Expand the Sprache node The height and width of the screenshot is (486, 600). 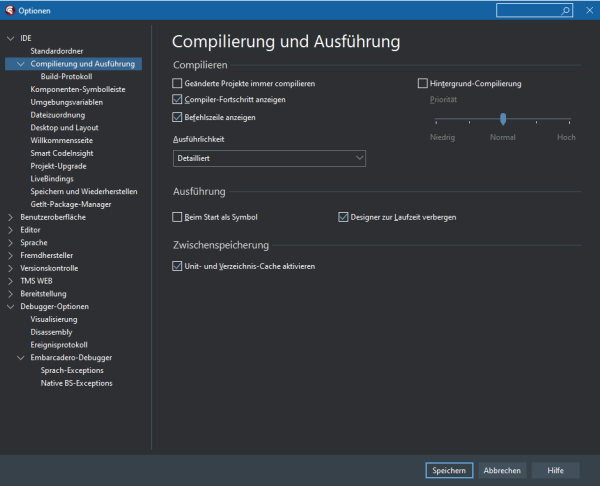[x=11, y=243]
